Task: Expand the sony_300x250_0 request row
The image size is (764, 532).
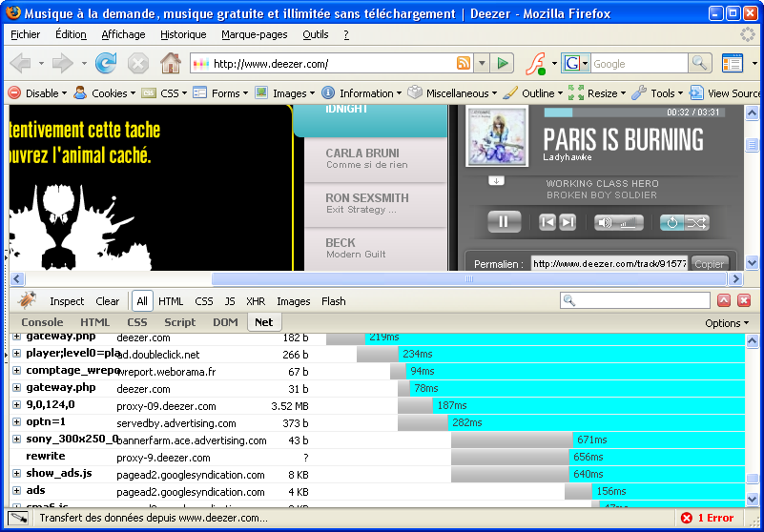Action: [x=16, y=439]
